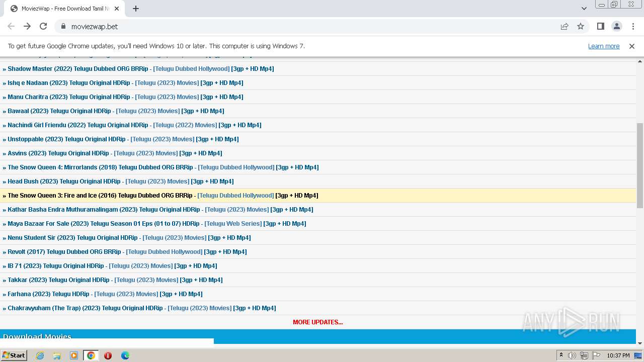Open the browser side panel icon
Image resolution: width=644 pixels, height=362 pixels.
(600, 26)
